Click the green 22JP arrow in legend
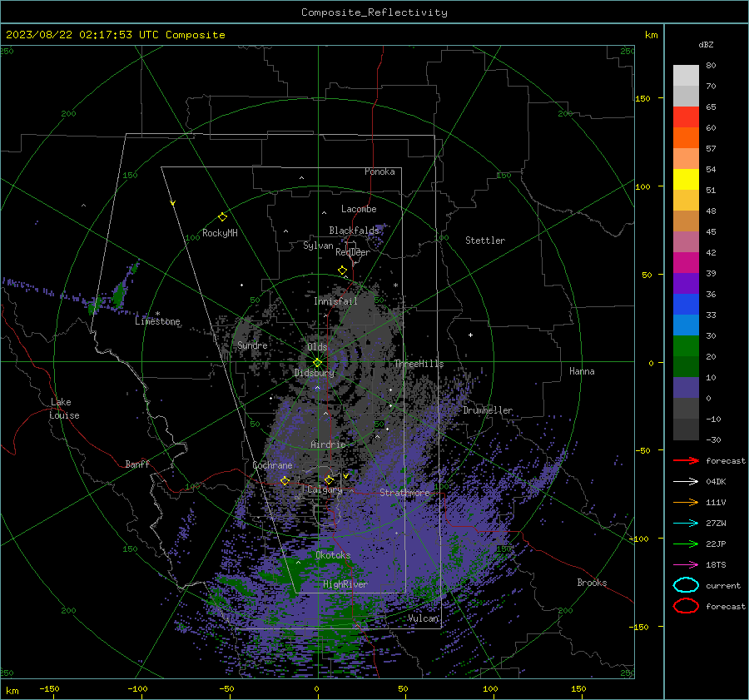This screenshot has width=749, height=700. coord(686,544)
